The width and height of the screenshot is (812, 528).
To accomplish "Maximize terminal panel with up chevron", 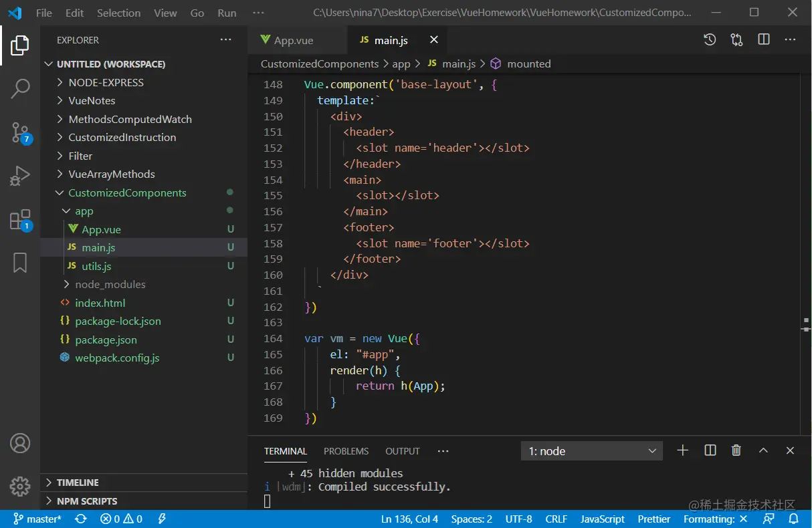I will point(763,450).
